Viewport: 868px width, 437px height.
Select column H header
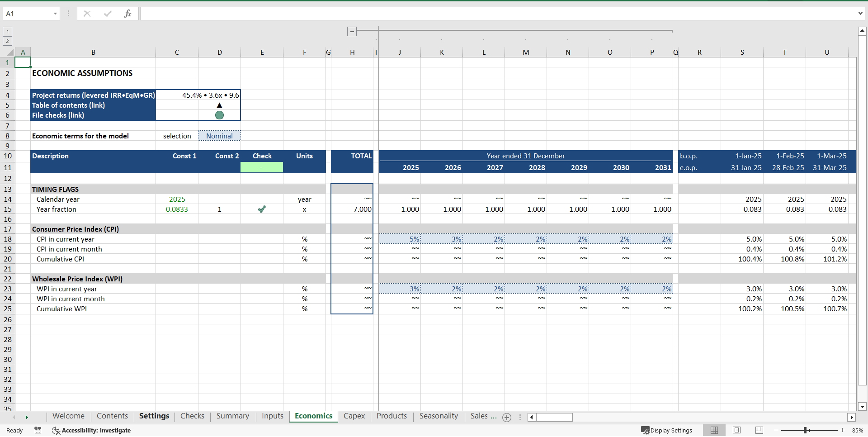pos(352,52)
